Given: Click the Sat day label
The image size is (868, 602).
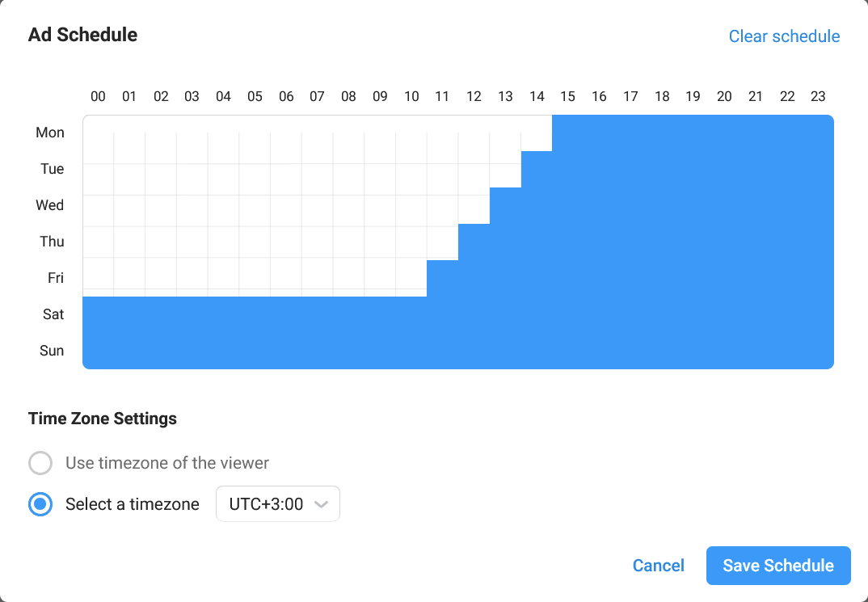Looking at the screenshot, I should click(53, 314).
